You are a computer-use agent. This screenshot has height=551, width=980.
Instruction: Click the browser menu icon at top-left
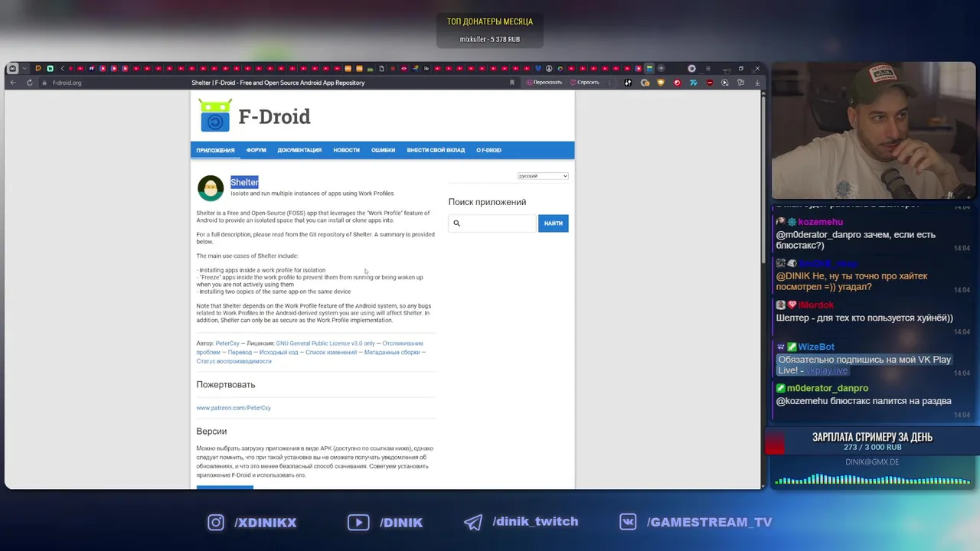coord(13,68)
